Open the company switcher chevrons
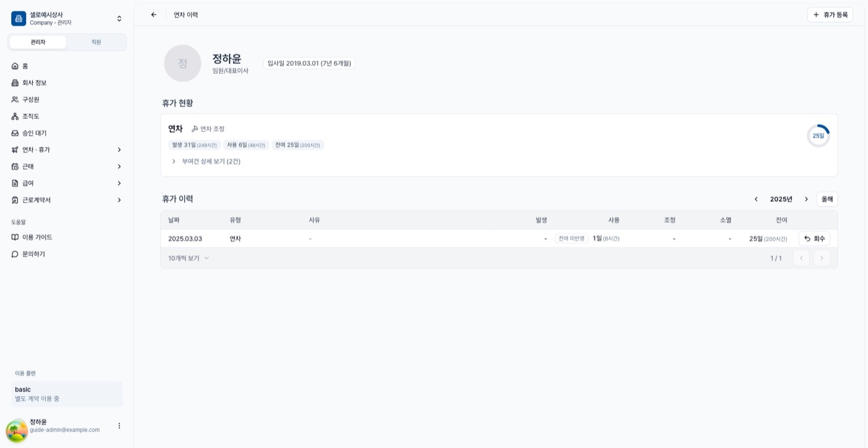The image size is (868, 448). pyautogui.click(x=119, y=19)
